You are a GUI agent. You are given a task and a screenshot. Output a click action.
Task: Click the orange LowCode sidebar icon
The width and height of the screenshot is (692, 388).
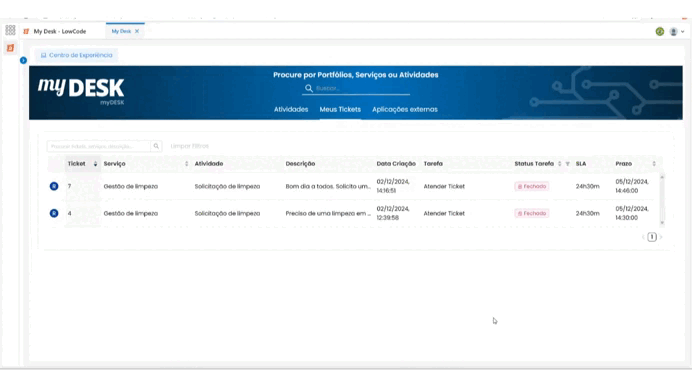click(11, 48)
